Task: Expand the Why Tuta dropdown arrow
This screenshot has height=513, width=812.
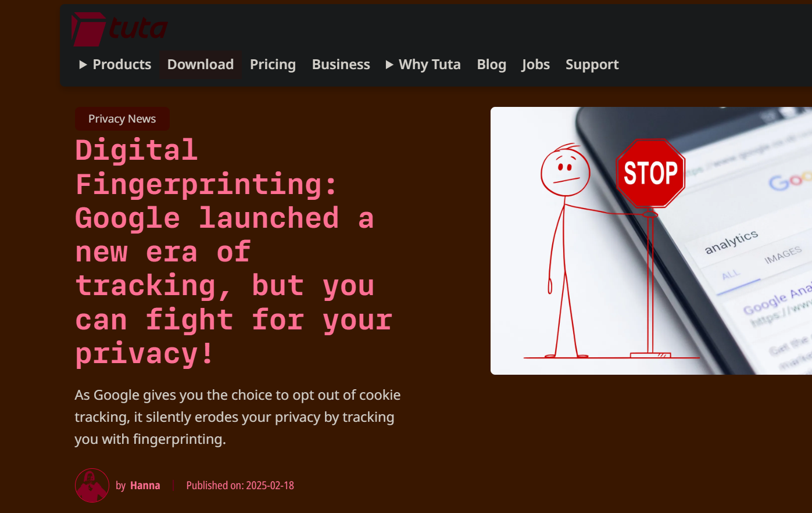Action: [x=389, y=64]
